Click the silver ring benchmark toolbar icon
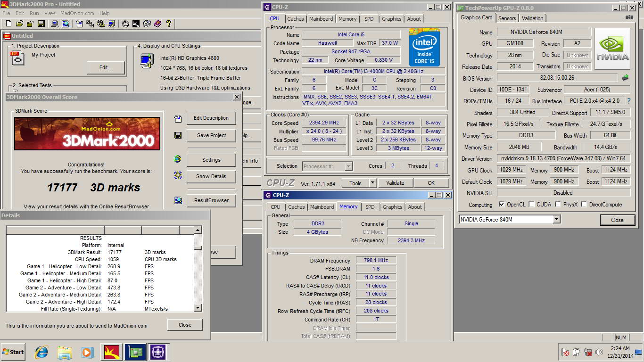The width and height of the screenshot is (644, 362). tap(125, 24)
